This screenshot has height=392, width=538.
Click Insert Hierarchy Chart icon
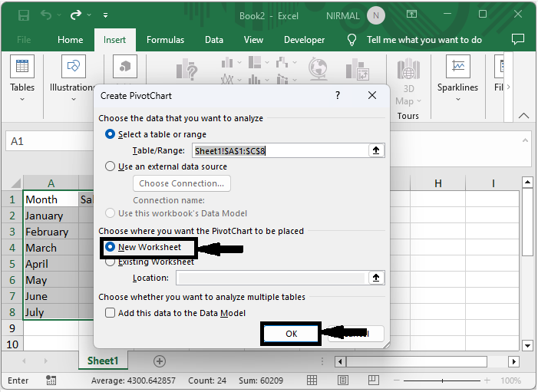pos(255,62)
